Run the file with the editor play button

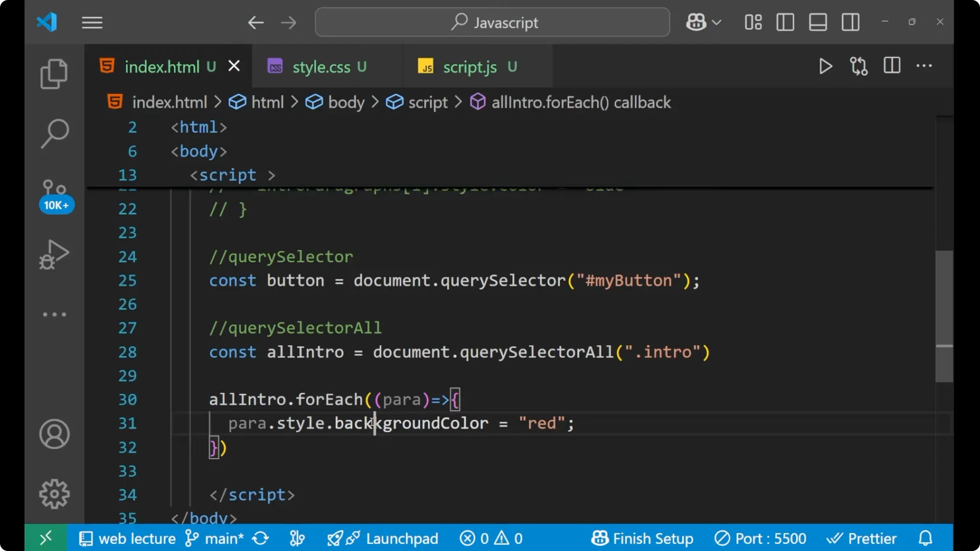[x=825, y=66]
